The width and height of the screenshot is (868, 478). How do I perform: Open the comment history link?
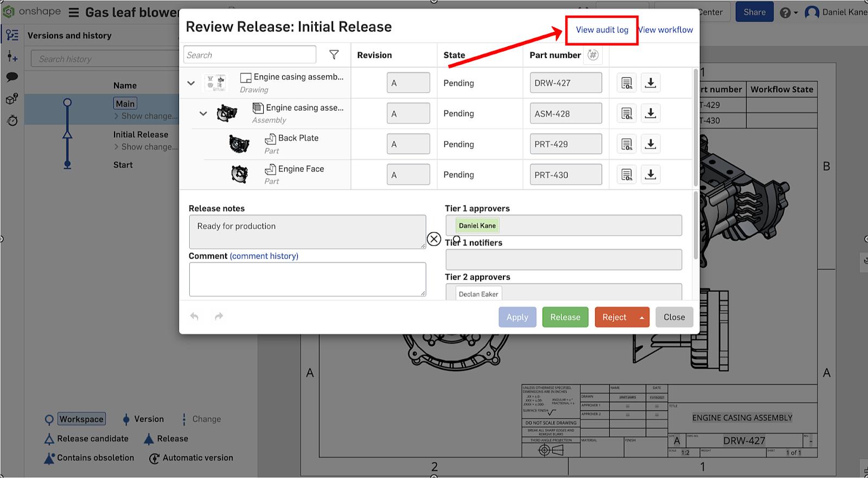click(264, 256)
